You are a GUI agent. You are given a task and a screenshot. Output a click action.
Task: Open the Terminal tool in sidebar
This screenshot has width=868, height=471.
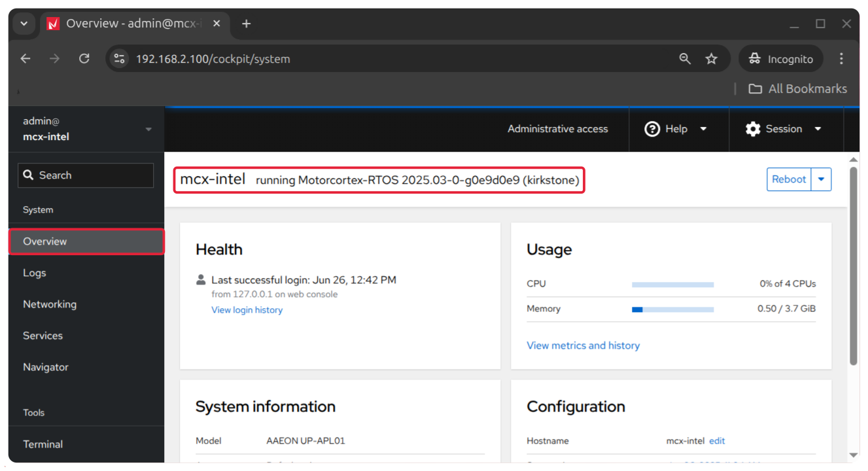click(43, 444)
